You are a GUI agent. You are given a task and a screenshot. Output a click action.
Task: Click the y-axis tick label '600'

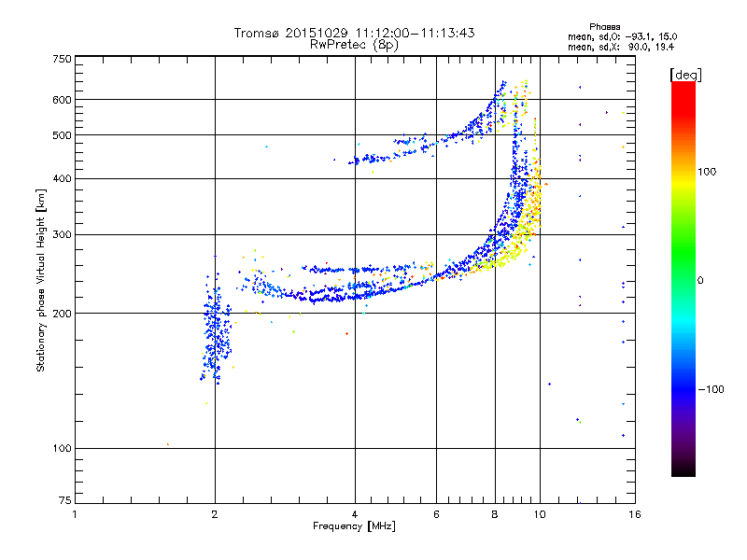(x=63, y=100)
